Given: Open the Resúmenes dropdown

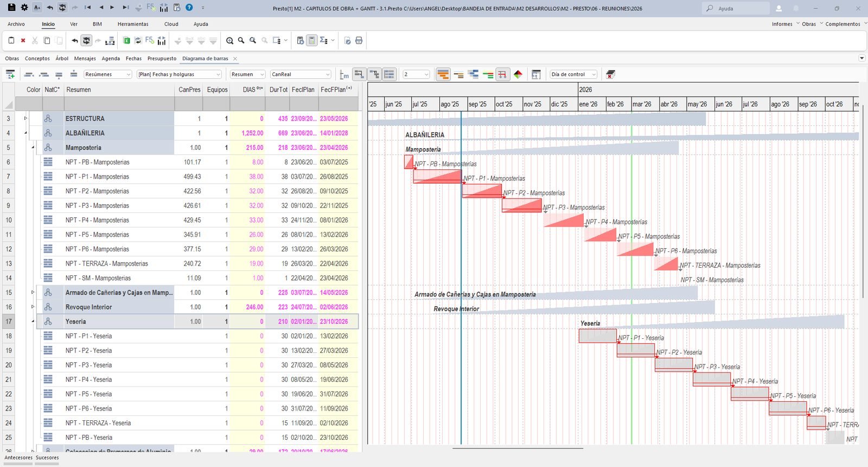Looking at the screenshot, I should 107,74.
